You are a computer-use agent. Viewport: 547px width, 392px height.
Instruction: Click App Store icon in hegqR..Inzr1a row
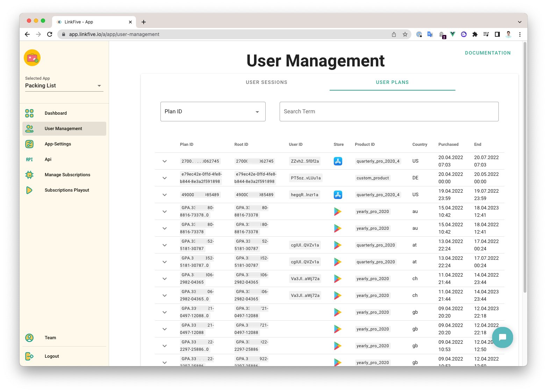click(x=338, y=195)
